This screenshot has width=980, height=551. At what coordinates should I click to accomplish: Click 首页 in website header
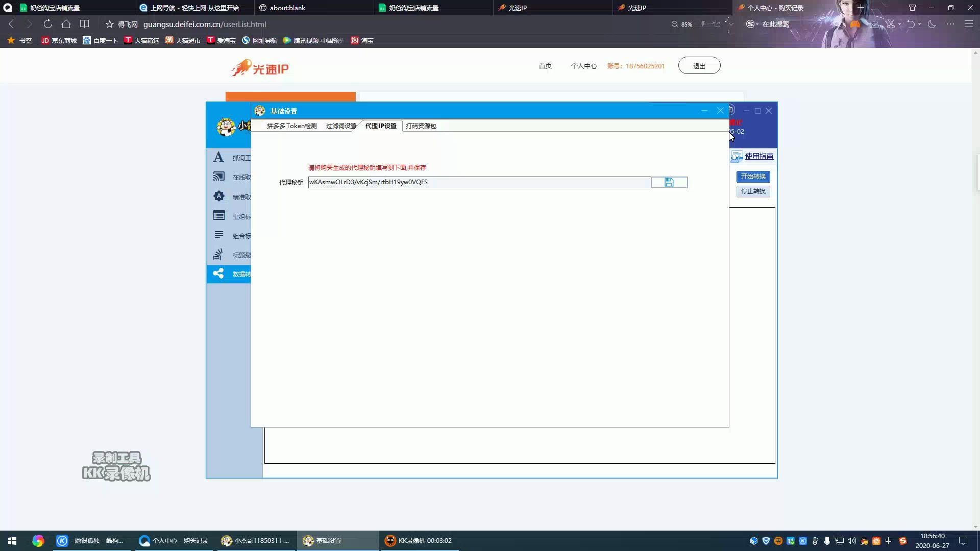(x=545, y=66)
